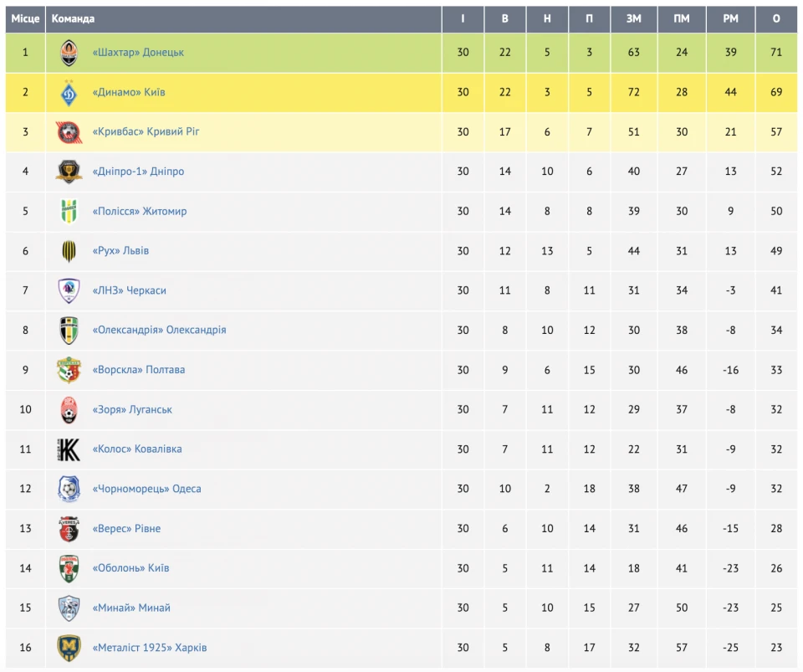Viewport: 803px width, 672px height.
Task: Click the Metalist 1925 club emblem
Action: (69, 648)
